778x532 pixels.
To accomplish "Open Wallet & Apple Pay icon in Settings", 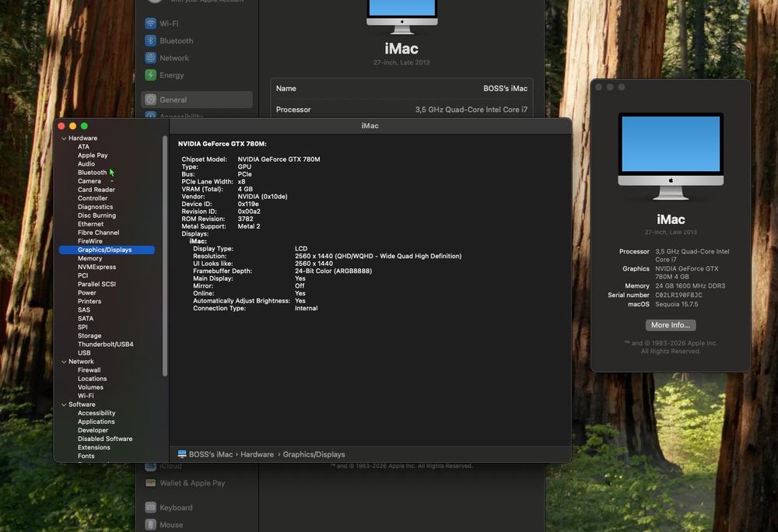I will coord(150,483).
